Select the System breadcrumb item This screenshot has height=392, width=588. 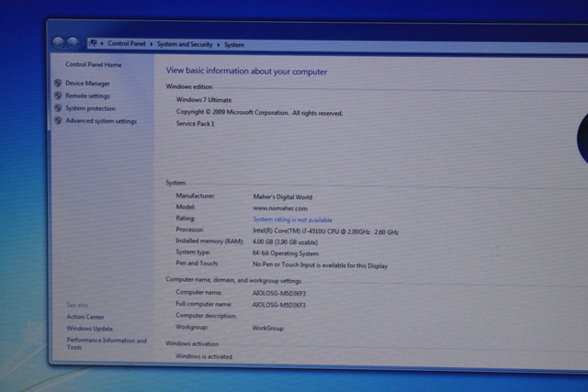click(234, 45)
